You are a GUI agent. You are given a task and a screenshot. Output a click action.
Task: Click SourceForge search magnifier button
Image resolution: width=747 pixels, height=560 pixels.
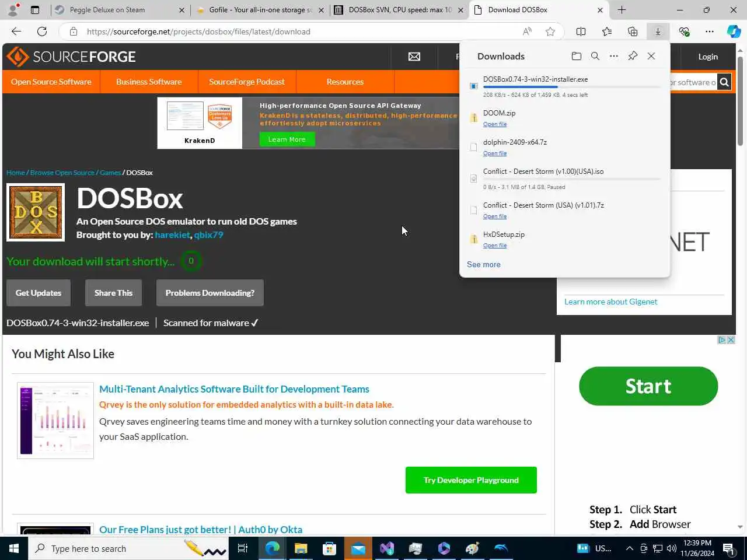click(724, 82)
